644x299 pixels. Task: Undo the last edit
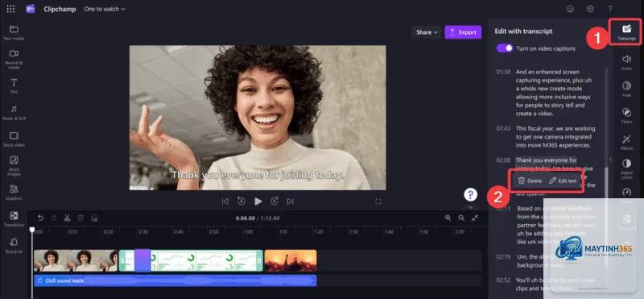40,218
